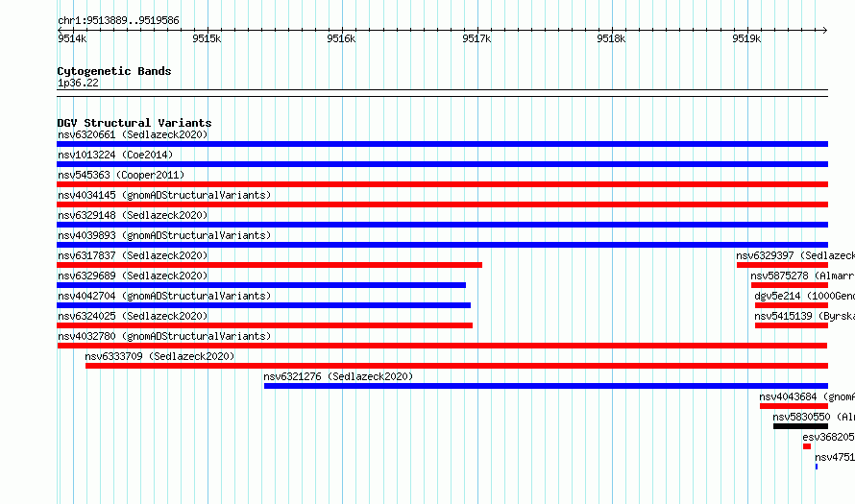
Task: Click nsv4032780 (gnomADStructuralVariants) label
Action: pos(164,336)
